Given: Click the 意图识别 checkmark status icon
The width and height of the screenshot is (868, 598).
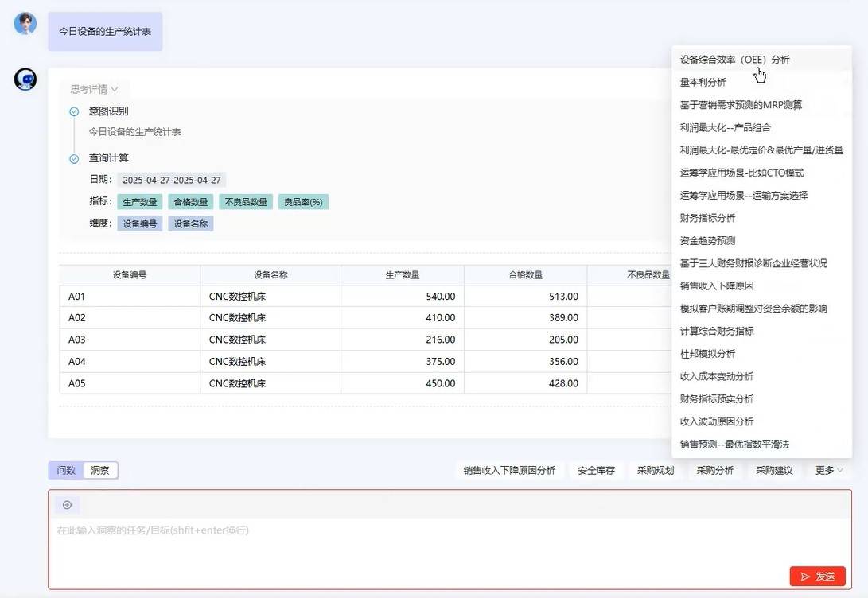Looking at the screenshot, I should click(74, 111).
